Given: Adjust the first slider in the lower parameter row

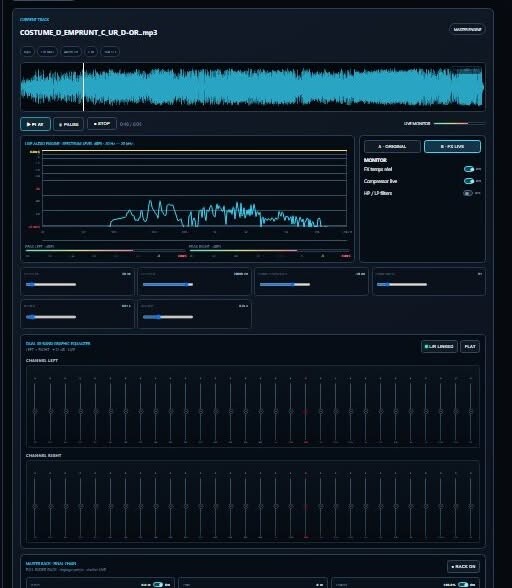Looking at the screenshot, I should click(51, 317).
